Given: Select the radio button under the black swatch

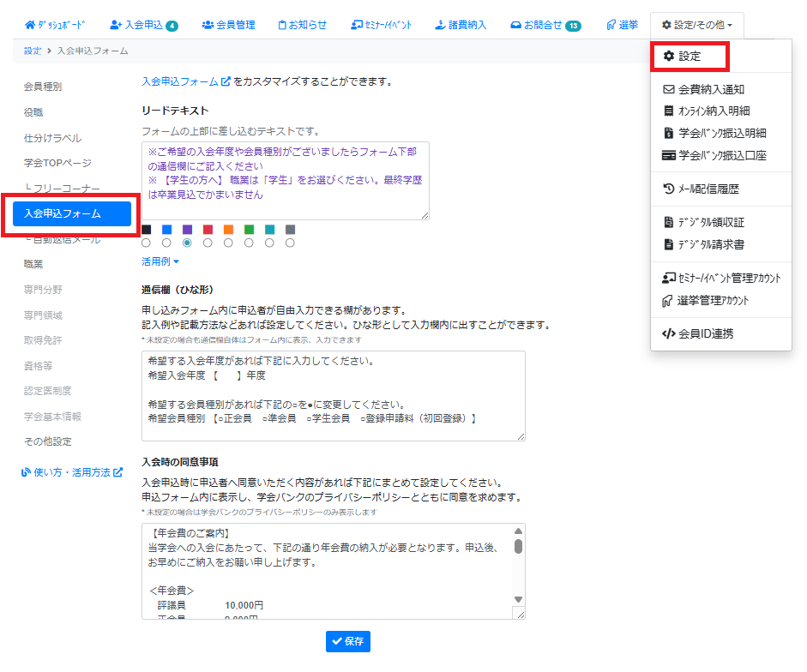Looking at the screenshot, I should (x=147, y=243).
